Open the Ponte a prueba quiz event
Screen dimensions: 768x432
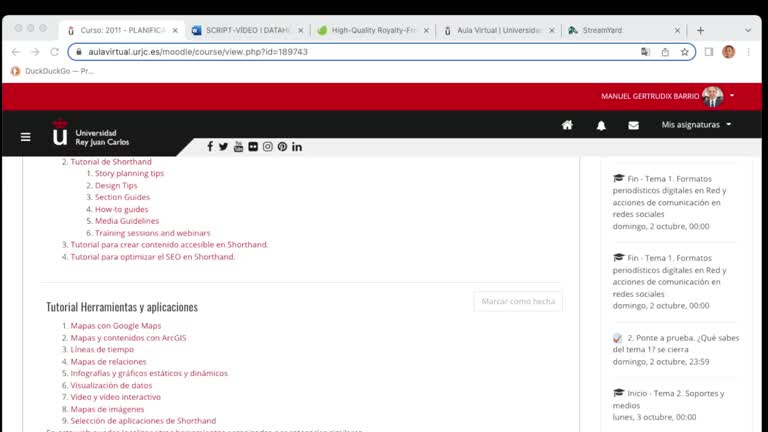675,344
